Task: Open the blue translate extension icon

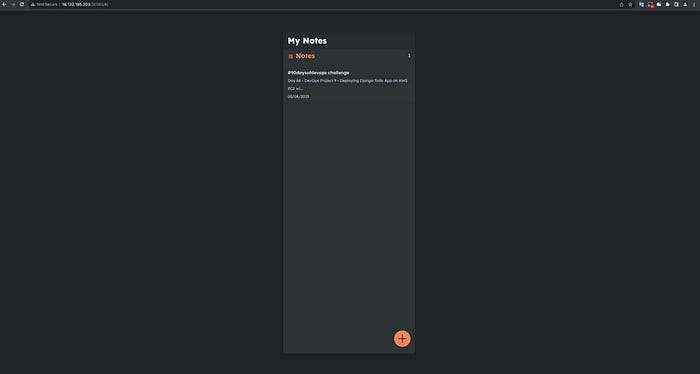Action: [641, 4]
